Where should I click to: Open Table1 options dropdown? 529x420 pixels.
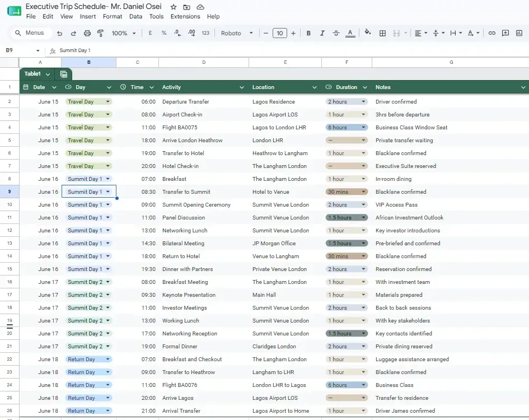(48, 74)
